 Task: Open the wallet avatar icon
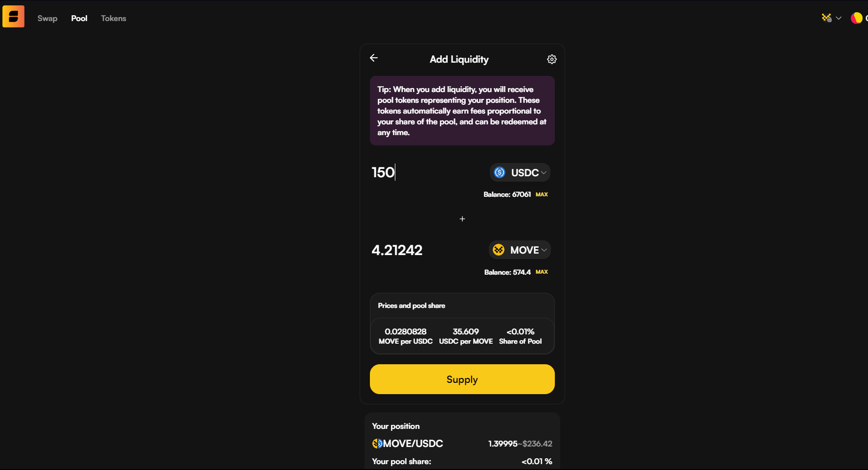[x=857, y=18]
